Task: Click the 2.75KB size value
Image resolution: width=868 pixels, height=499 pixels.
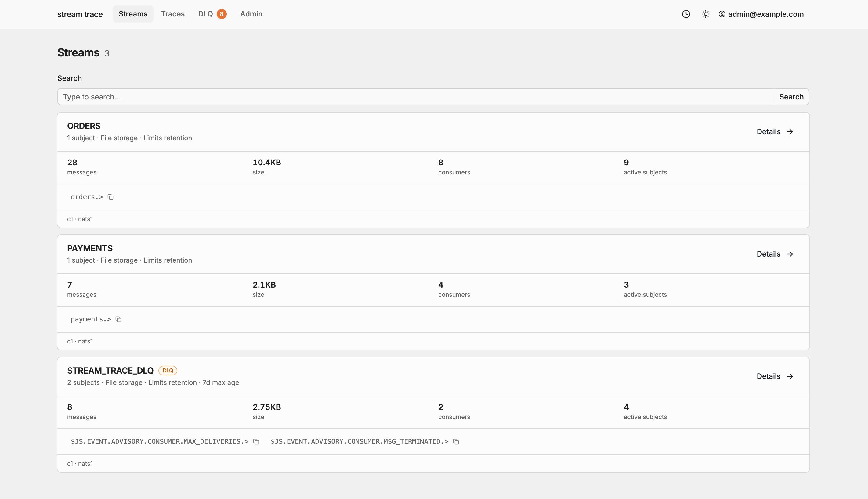Action: tap(267, 407)
